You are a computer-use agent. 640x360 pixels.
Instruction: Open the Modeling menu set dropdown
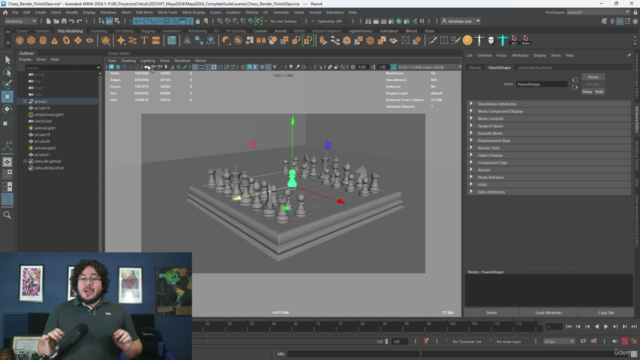[x=20, y=21]
